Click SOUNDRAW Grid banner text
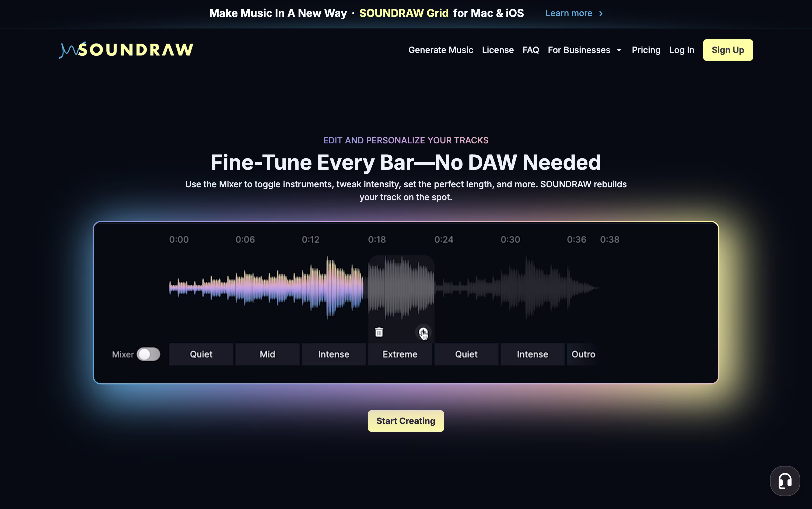The width and height of the screenshot is (812, 509). (x=404, y=13)
